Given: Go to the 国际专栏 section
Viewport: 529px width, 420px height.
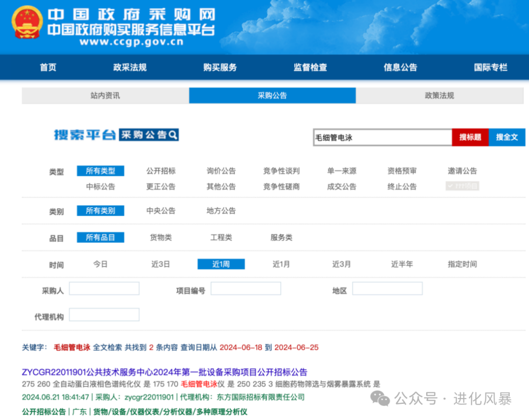Looking at the screenshot, I should point(490,68).
